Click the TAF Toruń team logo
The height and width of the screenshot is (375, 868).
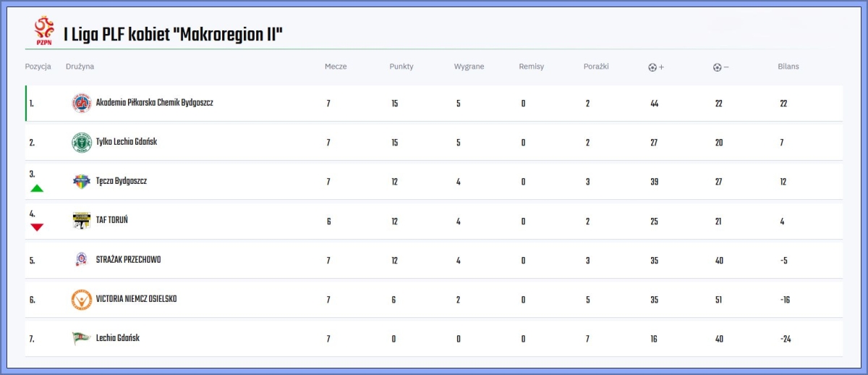pos(81,221)
